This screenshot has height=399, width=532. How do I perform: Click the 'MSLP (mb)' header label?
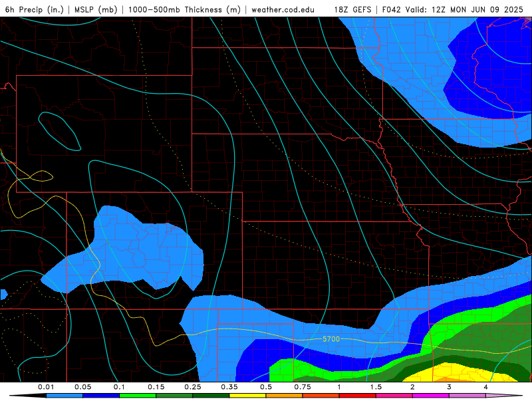pyautogui.click(x=96, y=9)
